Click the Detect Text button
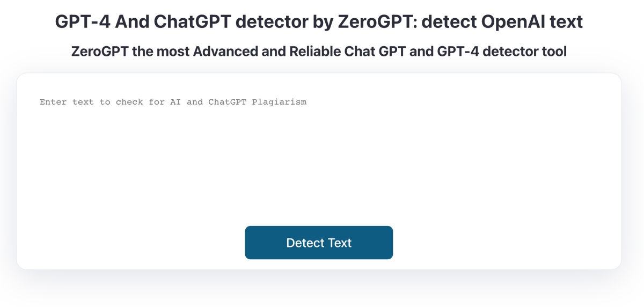 point(319,243)
